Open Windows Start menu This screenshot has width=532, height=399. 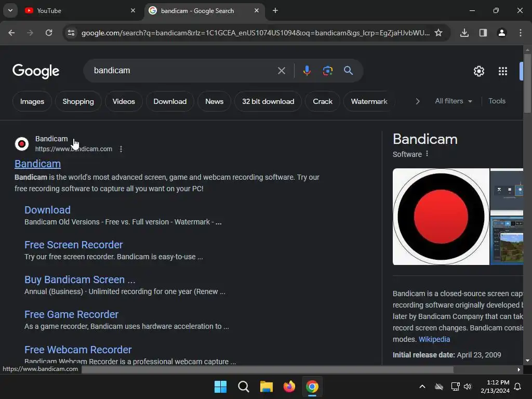pyautogui.click(x=220, y=387)
